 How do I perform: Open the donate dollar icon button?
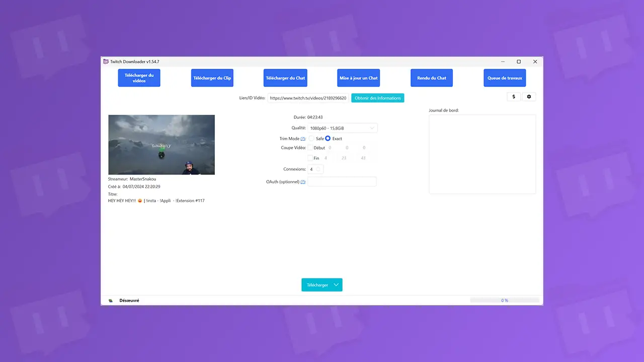point(513,97)
